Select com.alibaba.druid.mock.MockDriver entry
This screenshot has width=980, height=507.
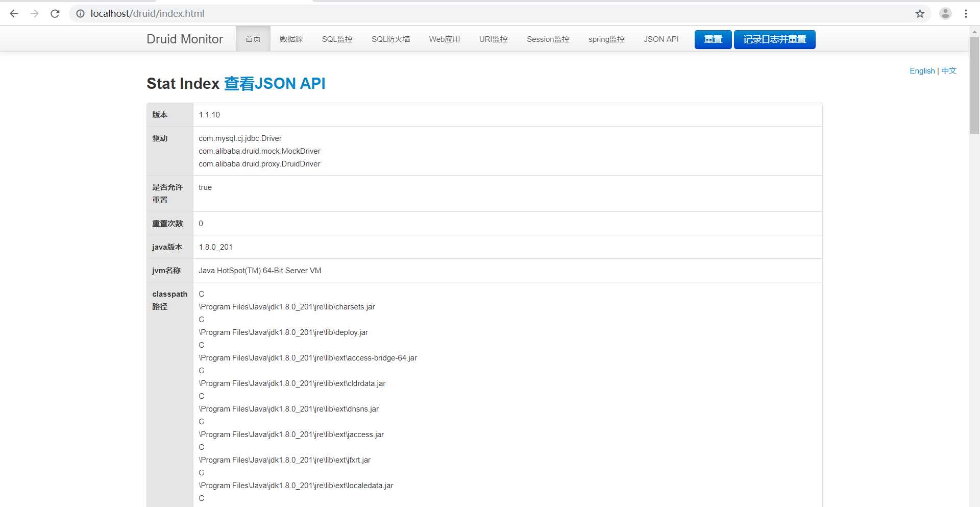(x=259, y=151)
